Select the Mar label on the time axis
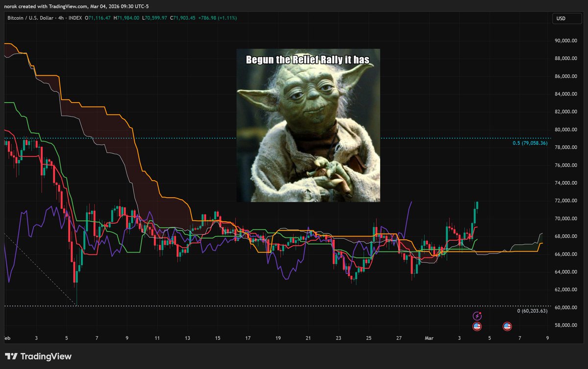Screen dimensions: 588x369 (x=429, y=338)
